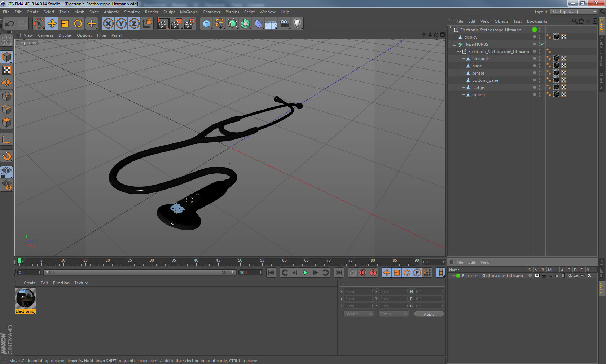Open the MoGraph menu
Image resolution: width=606 pixels, height=364 pixels.
pyautogui.click(x=189, y=12)
